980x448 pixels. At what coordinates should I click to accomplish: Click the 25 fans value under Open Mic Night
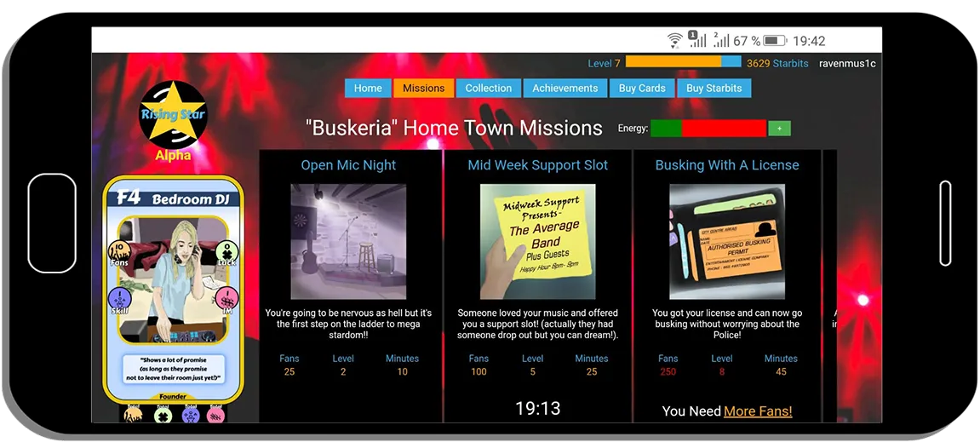(x=289, y=371)
